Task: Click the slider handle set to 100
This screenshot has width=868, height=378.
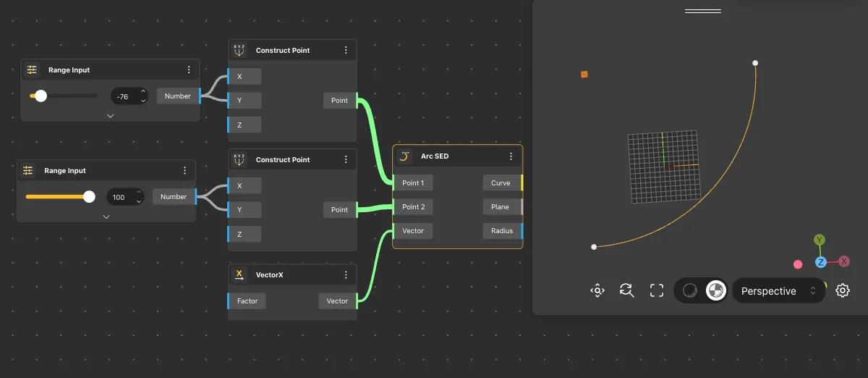Action: coord(89,197)
